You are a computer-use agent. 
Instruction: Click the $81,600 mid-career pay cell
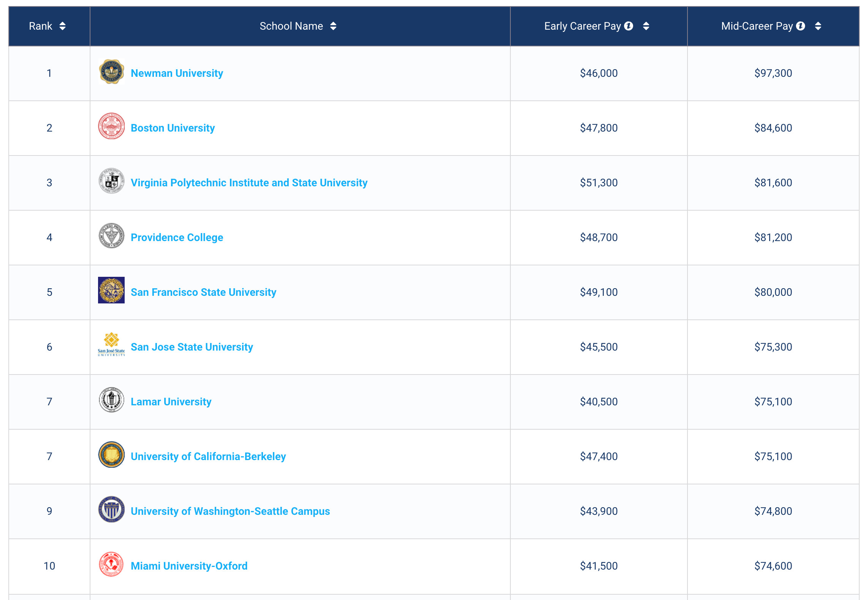click(x=773, y=183)
